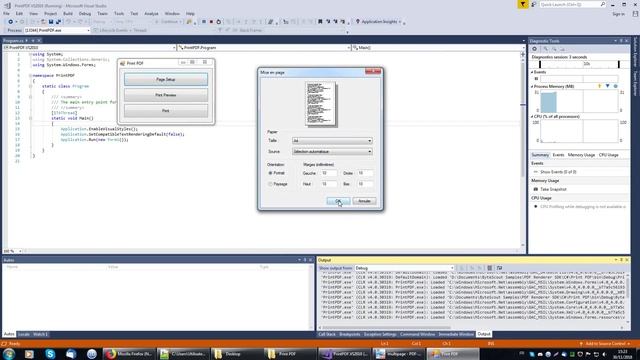Viewport: 640px width, 360px height.
Task: Open the Build menu
Action: point(68,13)
